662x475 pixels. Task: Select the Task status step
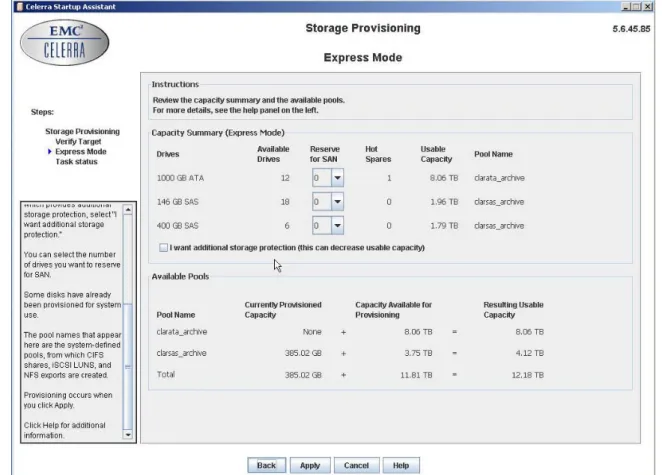point(76,162)
